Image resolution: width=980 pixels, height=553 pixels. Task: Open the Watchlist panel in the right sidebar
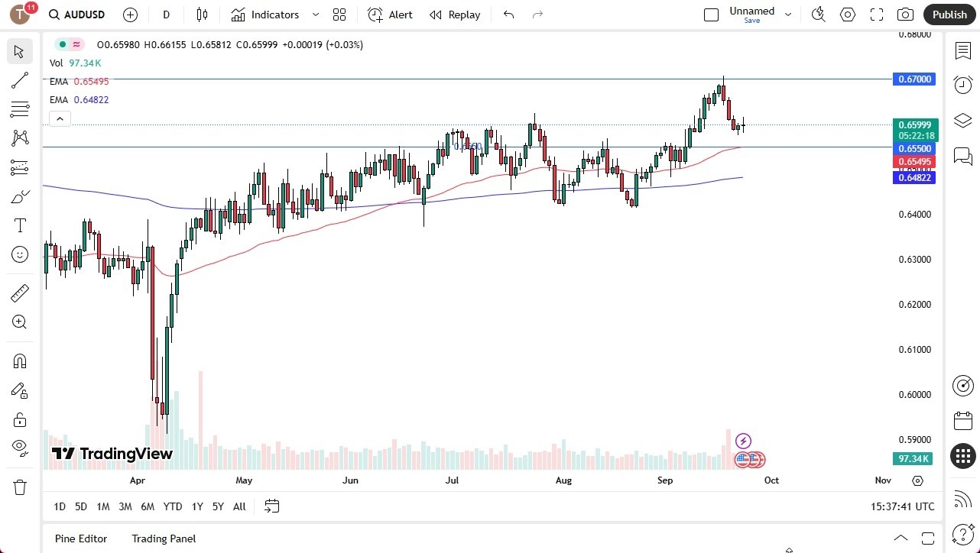click(962, 50)
